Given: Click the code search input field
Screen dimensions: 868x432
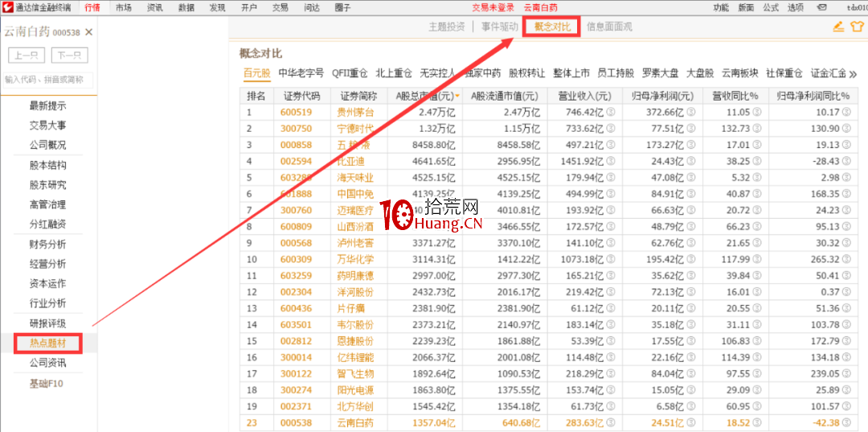Looking at the screenshot, I should 47,80.
